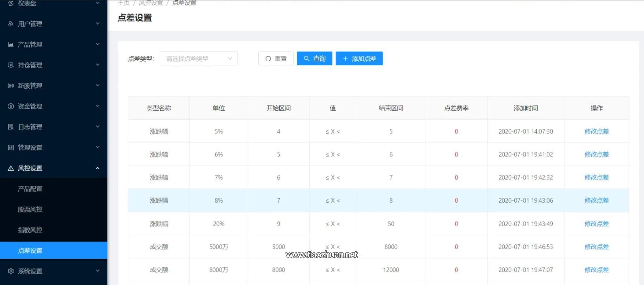Click the 管理设置 panel icon
Viewport: 644px width, 285px height.
point(11,147)
